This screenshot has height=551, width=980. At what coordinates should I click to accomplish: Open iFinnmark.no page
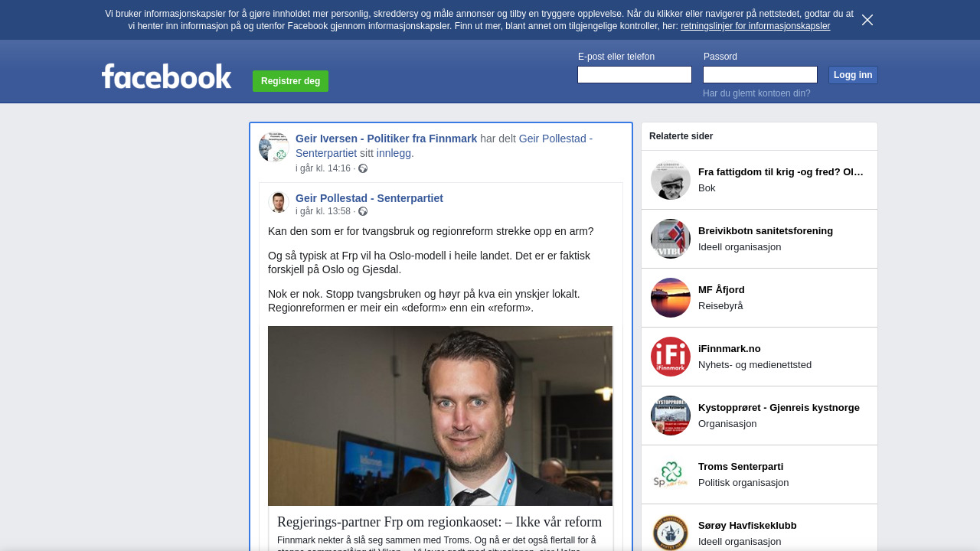coord(730,349)
